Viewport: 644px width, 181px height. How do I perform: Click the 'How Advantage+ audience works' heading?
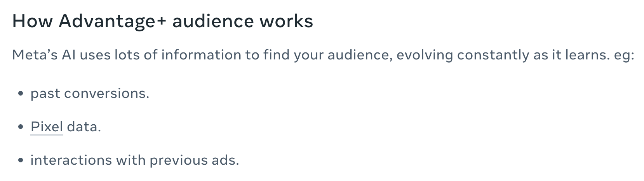[163, 21]
